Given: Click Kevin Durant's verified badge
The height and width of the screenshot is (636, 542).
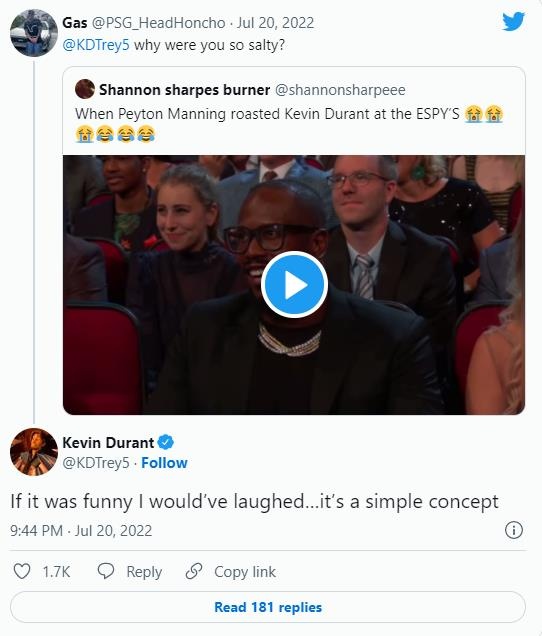Looking at the screenshot, I should [x=166, y=442].
